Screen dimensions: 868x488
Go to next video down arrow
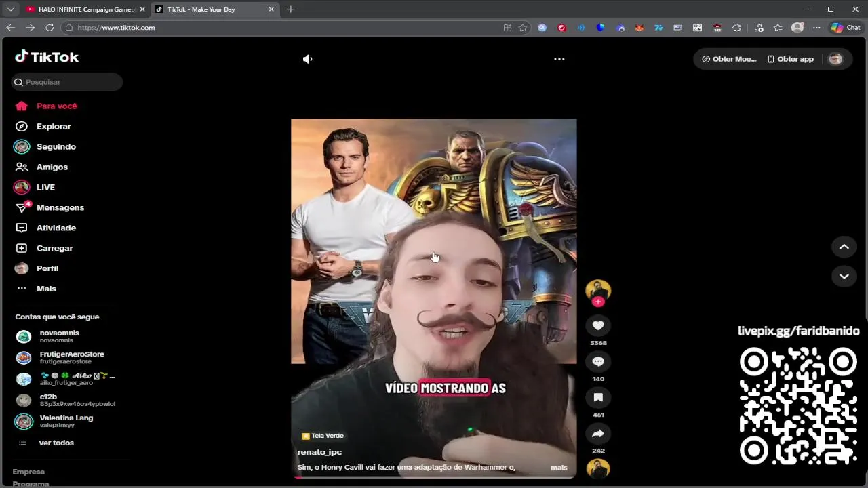tap(844, 277)
